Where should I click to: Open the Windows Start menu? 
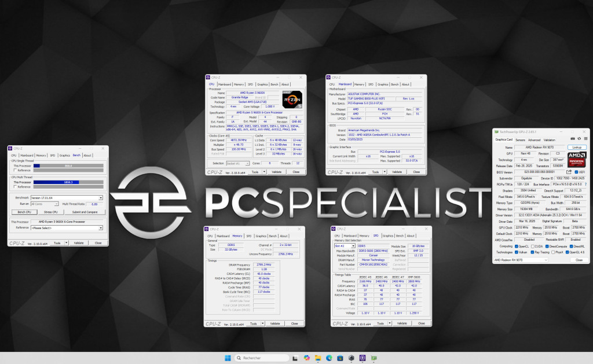pyautogui.click(x=228, y=358)
